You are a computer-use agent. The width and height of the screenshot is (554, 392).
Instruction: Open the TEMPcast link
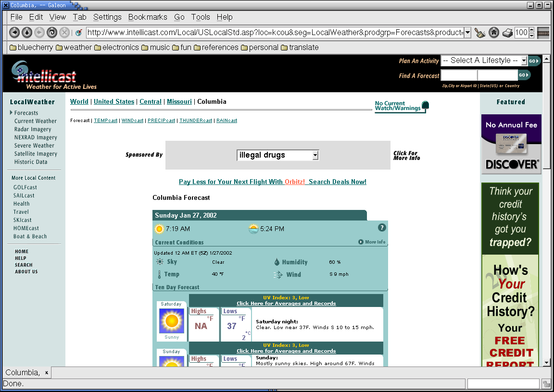pos(106,120)
